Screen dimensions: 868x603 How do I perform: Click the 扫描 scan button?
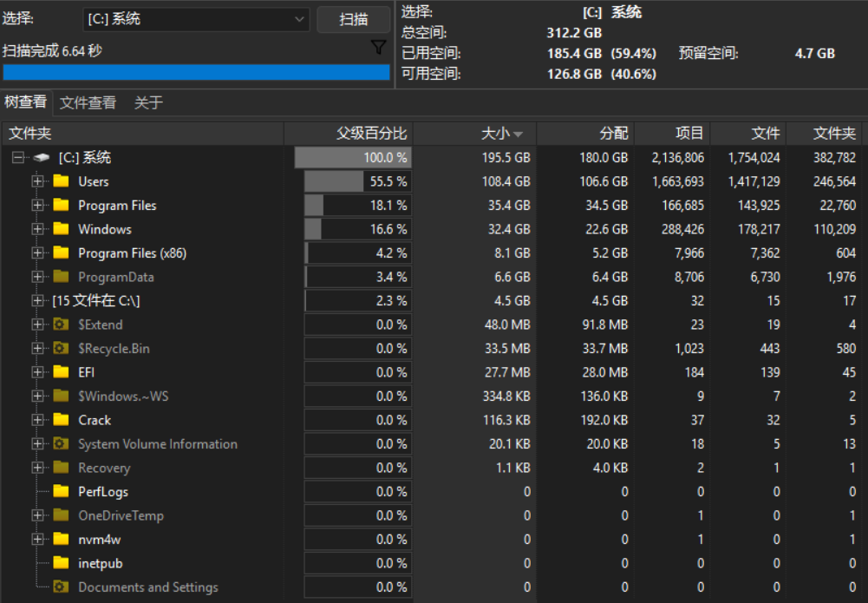click(x=354, y=19)
